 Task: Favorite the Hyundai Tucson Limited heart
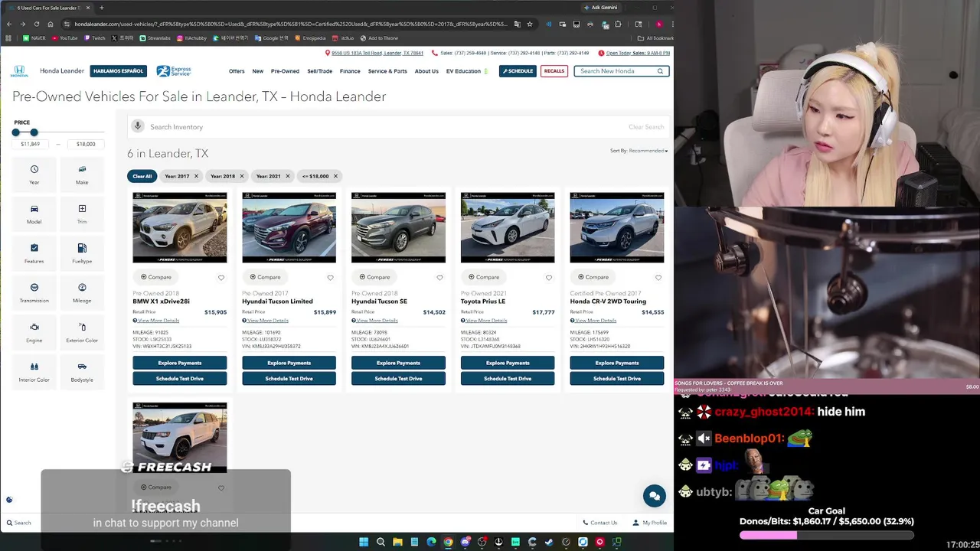330,278
